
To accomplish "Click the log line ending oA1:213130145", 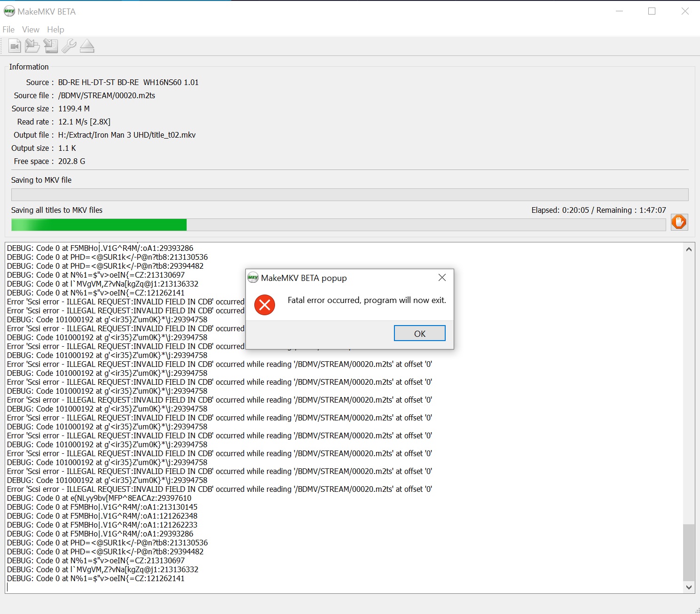I will click(102, 507).
